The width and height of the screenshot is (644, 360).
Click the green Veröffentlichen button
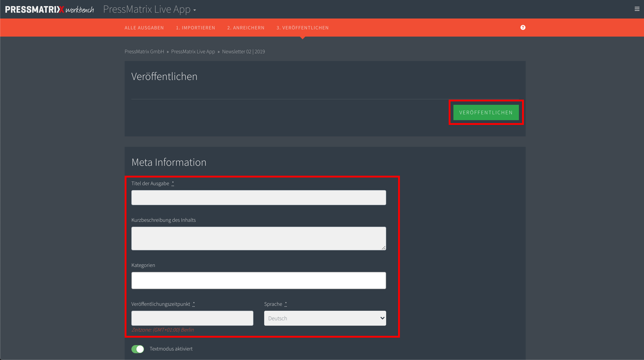(486, 112)
